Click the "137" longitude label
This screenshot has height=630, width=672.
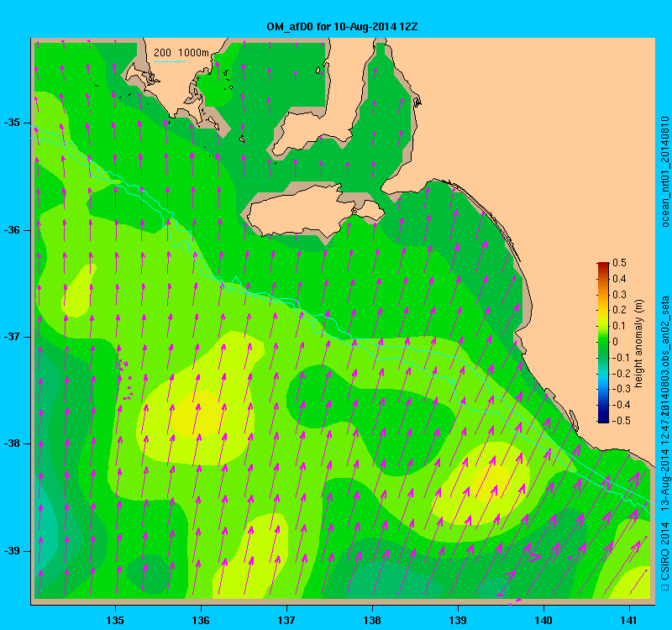click(x=286, y=620)
